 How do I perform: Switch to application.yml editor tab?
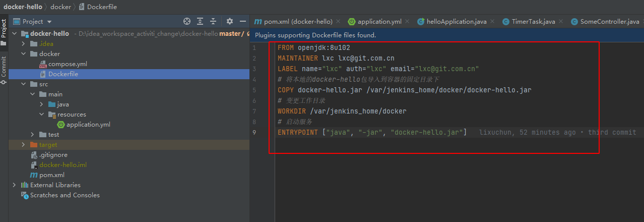click(x=379, y=22)
